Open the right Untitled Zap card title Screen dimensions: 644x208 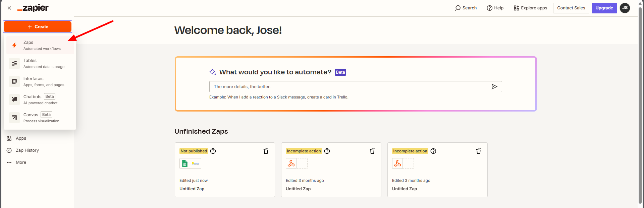click(x=405, y=189)
